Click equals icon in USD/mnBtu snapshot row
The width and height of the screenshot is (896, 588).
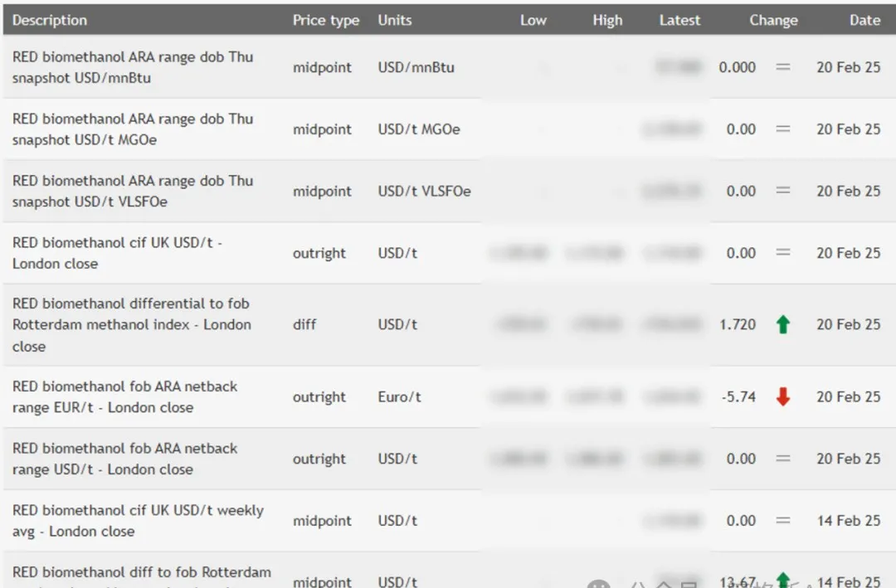(782, 67)
